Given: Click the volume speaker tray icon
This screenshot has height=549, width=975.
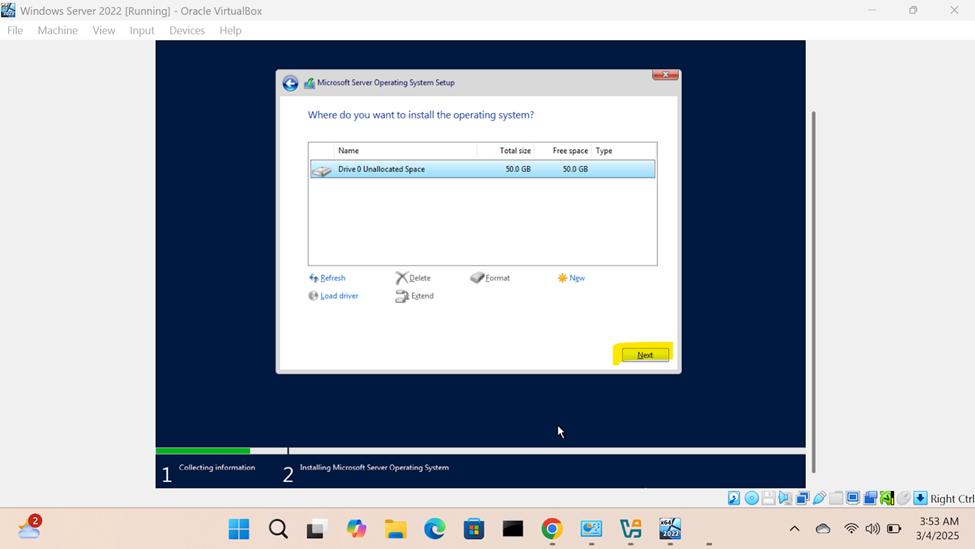Looking at the screenshot, I should (872, 529).
